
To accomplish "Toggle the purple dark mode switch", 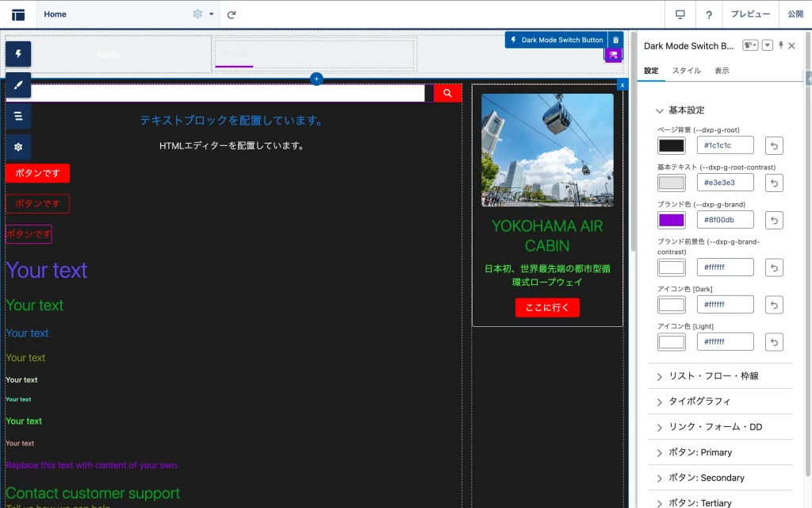I will click(613, 55).
